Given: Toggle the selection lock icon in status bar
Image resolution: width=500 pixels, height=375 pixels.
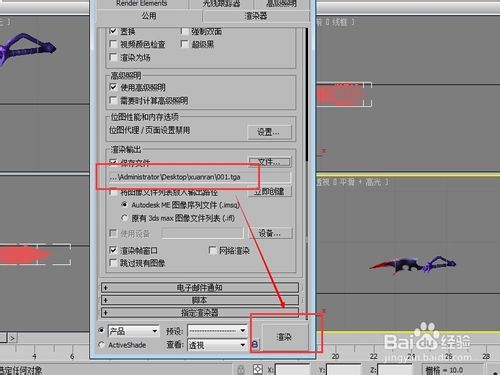Looking at the screenshot, I should (241, 369).
